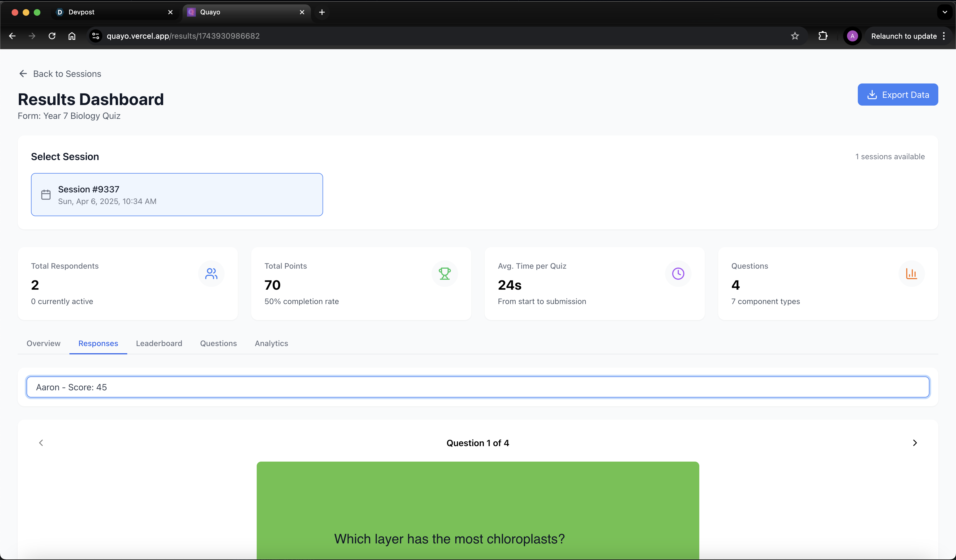Screen dimensions: 956x560
Task: Click the Export Data button
Action: [898, 95]
